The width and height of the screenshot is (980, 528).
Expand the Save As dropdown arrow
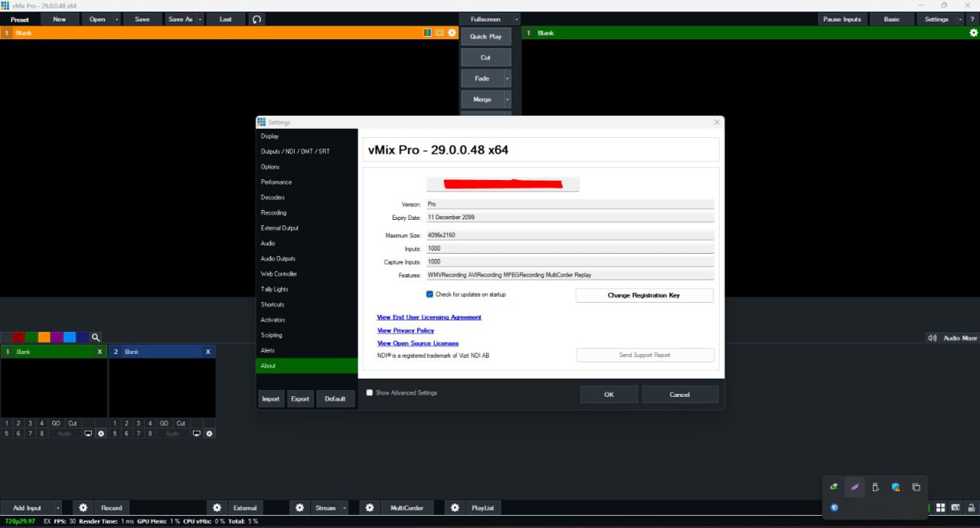(x=200, y=19)
